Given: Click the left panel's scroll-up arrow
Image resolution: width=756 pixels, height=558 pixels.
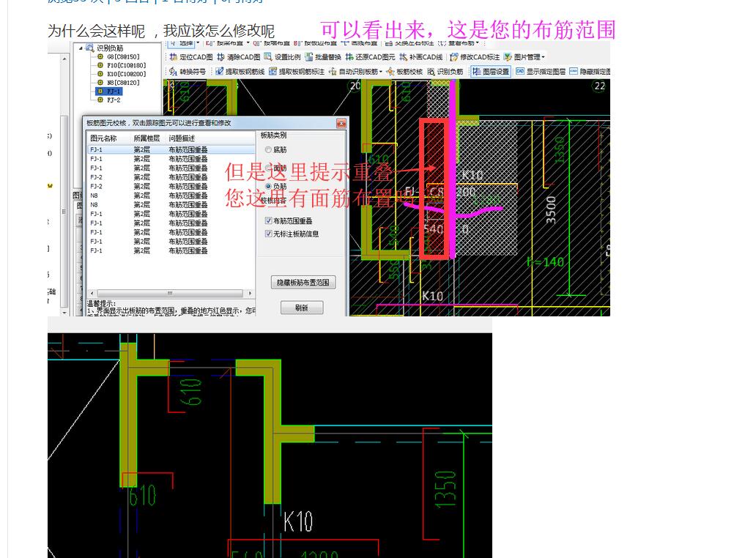Looking at the screenshot, I should coord(64,59).
